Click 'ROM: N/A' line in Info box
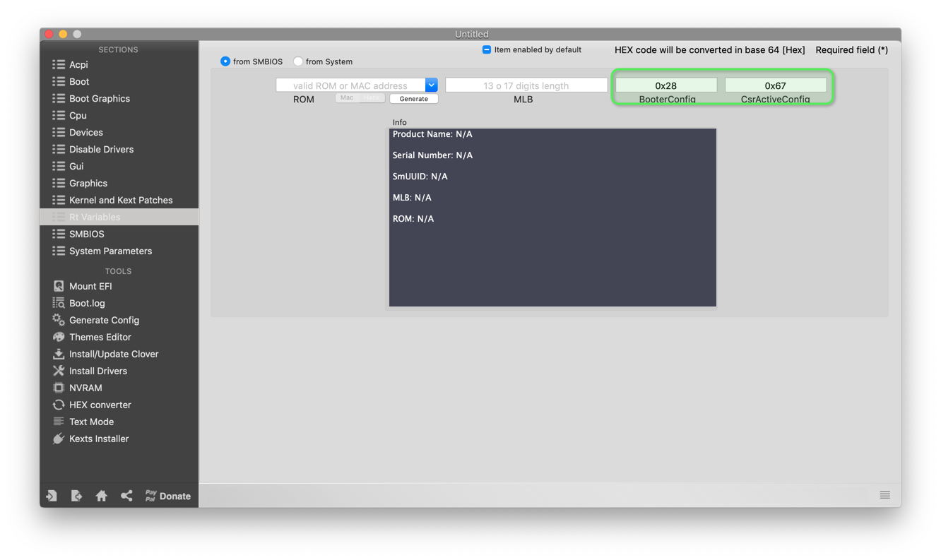941x560 pixels. tap(413, 219)
